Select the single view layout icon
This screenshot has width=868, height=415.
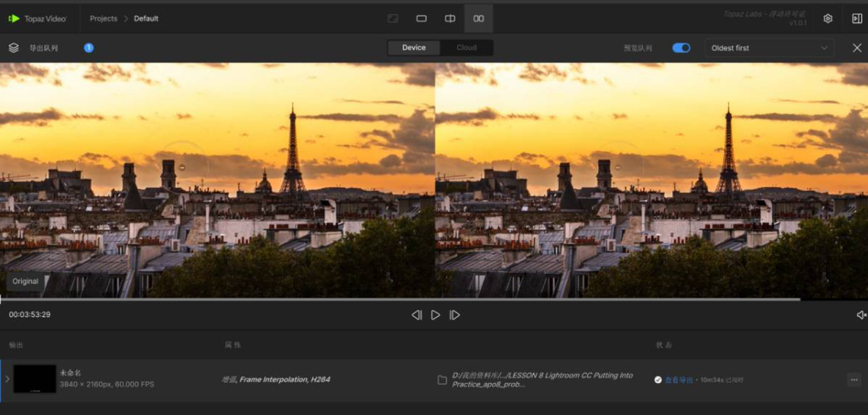click(421, 19)
